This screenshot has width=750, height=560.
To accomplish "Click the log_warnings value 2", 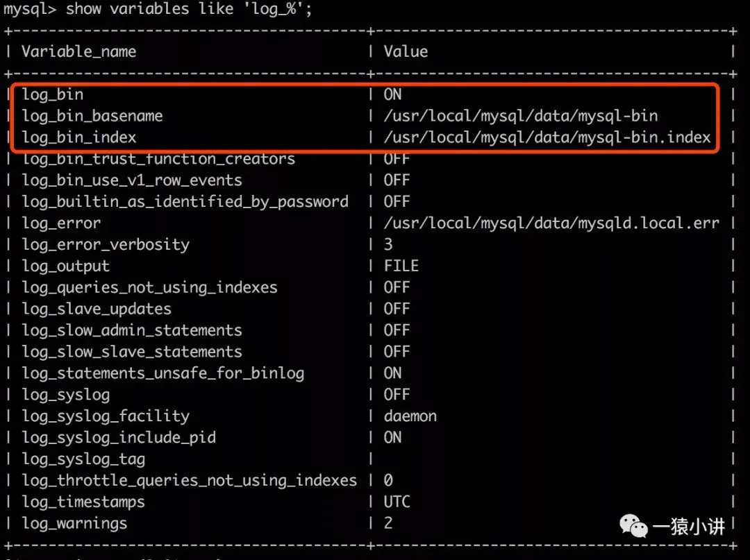I will (388, 523).
